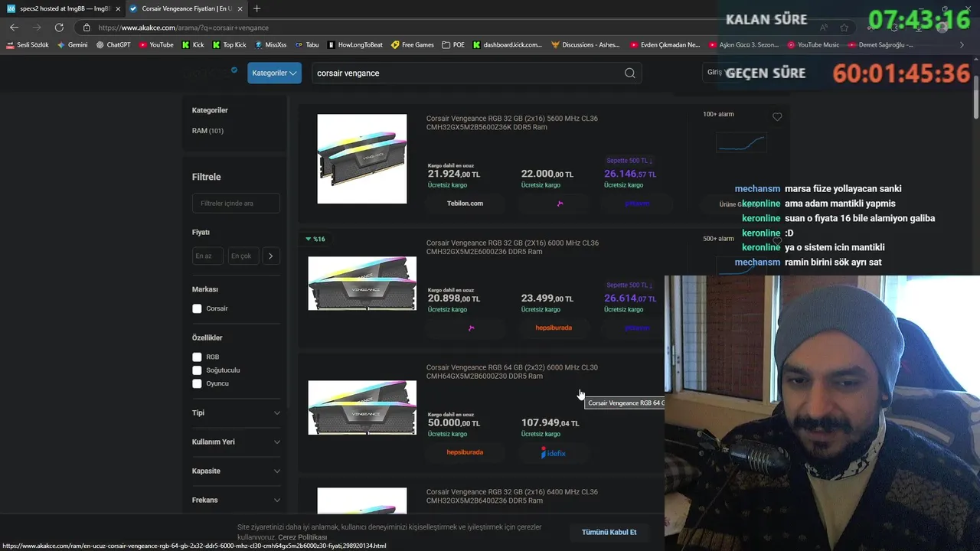Accept cookies with Tümünü Kabul Et
The width and height of the screenshot is (980, 551).
coord(609,532)
